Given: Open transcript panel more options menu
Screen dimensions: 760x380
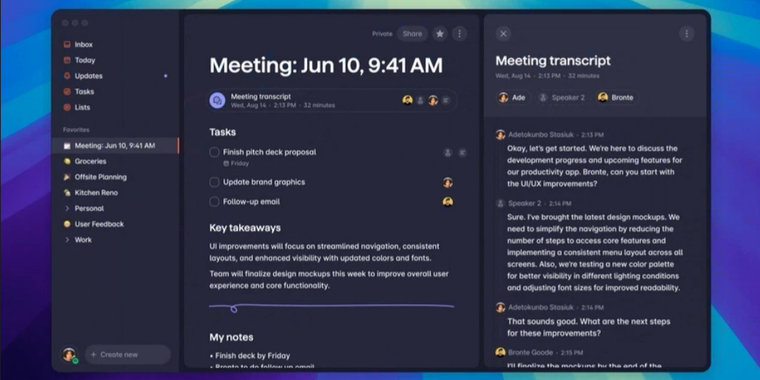Looking at the screenshot, I should tap(686, 33).
